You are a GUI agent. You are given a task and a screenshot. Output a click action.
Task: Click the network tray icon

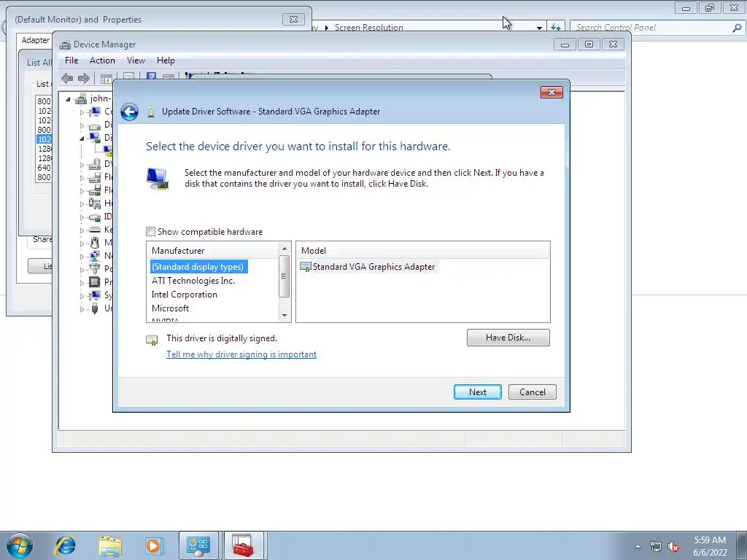(x=656, y=547)
